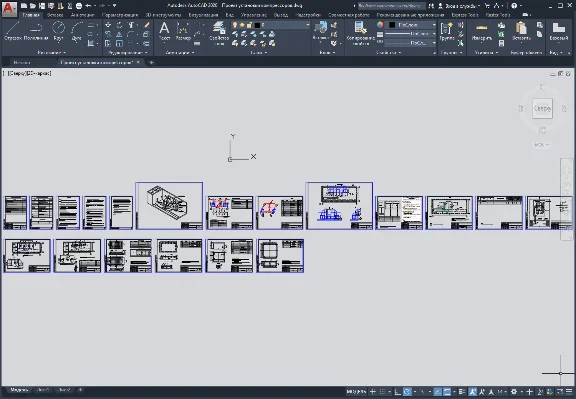Click the Text (large A) annotation tool
The width and height of the screenshot is (576, 399).
point(164,31)
